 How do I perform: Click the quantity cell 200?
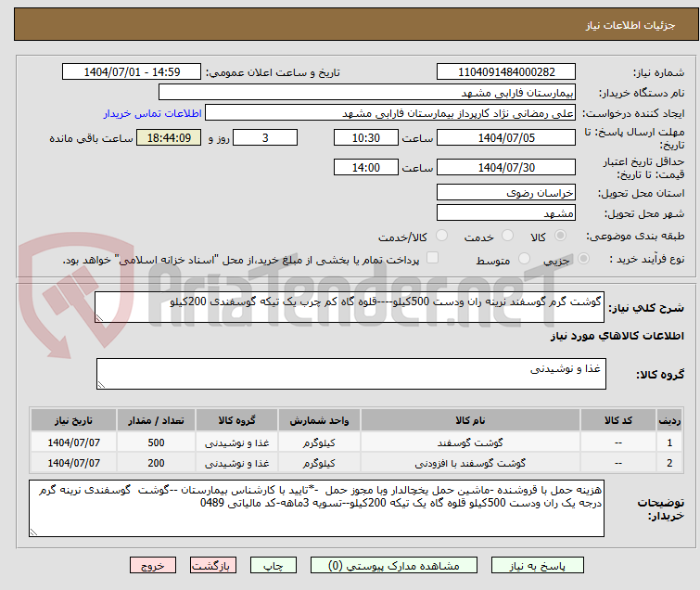coord(156,463)
